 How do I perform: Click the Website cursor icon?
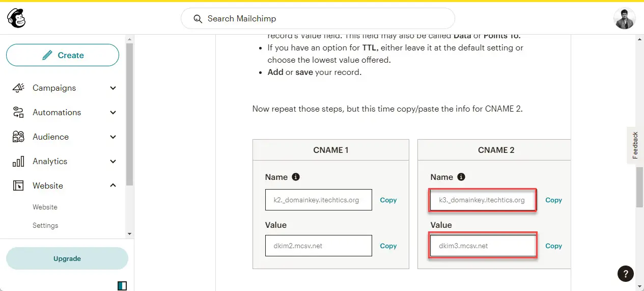[x=18, y=186]
